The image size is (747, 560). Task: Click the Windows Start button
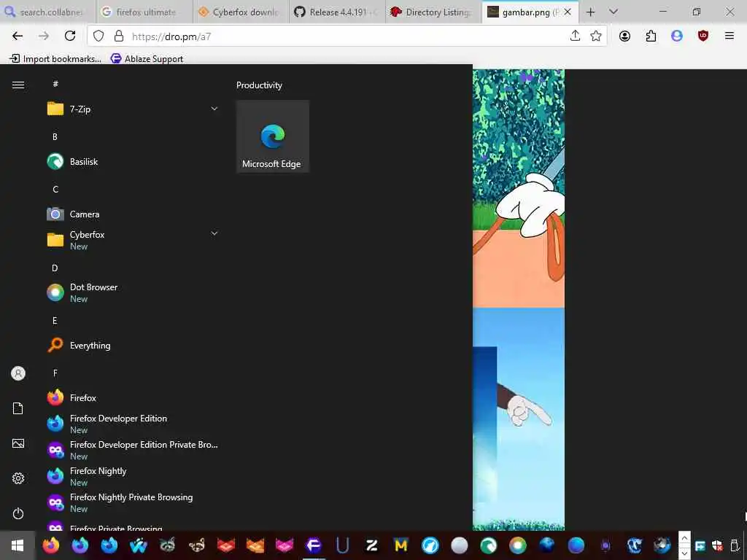[x=18, y=545]
